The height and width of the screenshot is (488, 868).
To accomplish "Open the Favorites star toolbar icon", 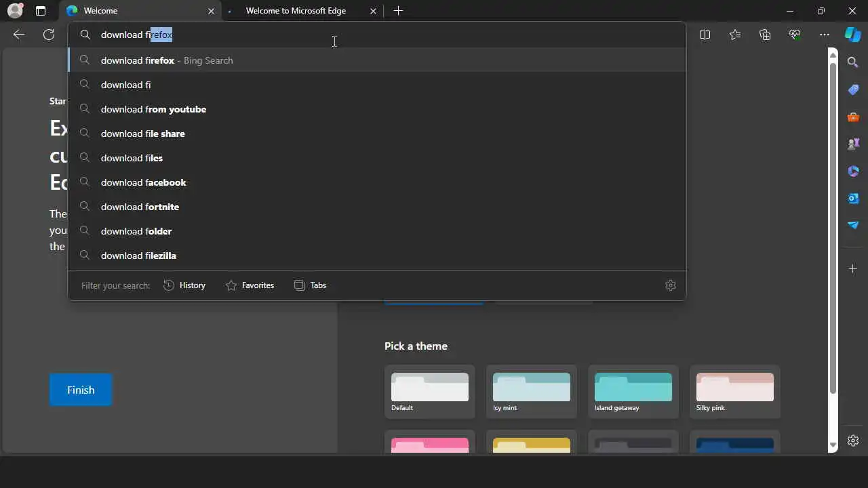I will (x=735, y=35).
